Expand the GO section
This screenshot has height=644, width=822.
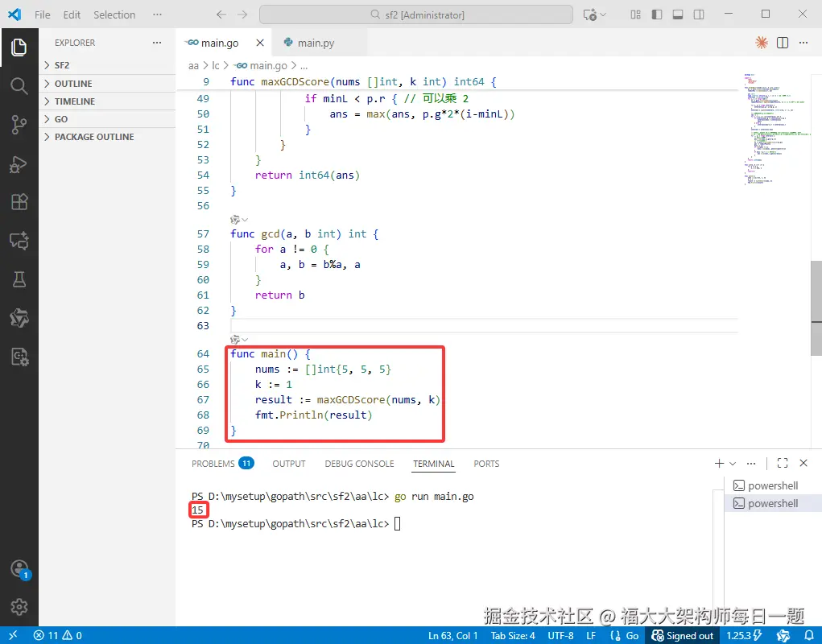click(107, 119)
